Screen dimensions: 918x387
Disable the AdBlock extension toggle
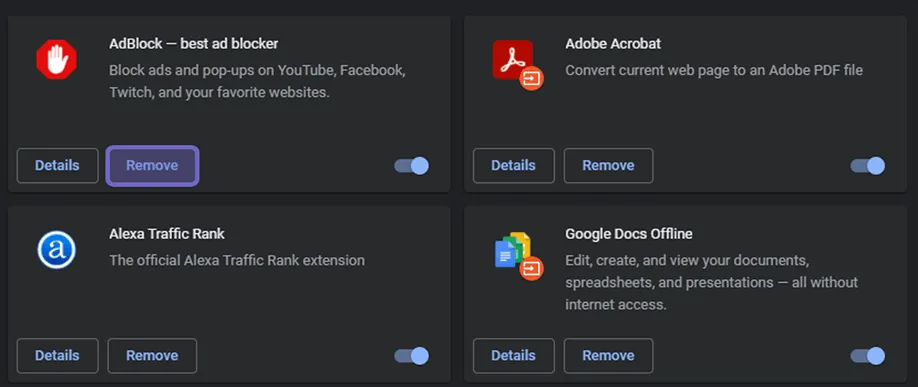coord(412,166)
